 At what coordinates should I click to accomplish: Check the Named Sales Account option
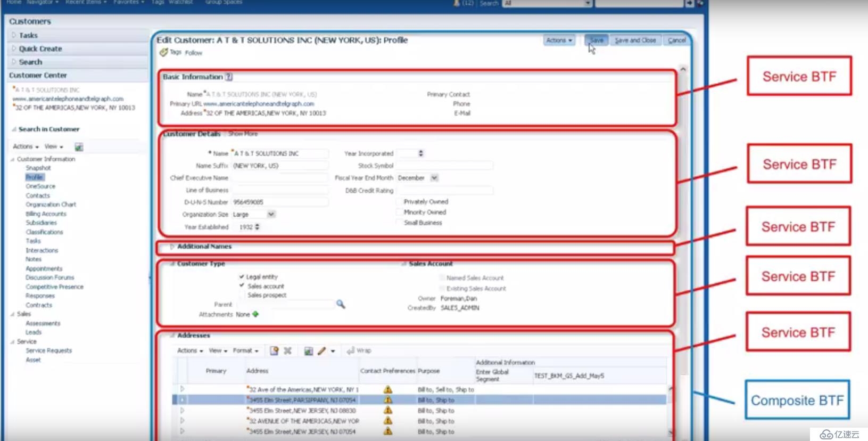point(442,277)
